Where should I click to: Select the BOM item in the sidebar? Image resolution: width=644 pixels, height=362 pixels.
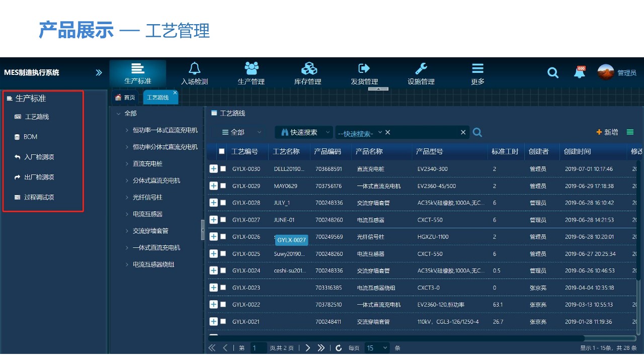tap(31, 136)
